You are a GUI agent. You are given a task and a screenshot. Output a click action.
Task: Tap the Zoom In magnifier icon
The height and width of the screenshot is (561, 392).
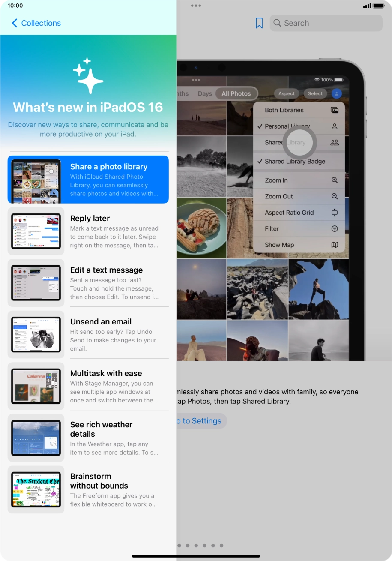(x=335, y=180)
